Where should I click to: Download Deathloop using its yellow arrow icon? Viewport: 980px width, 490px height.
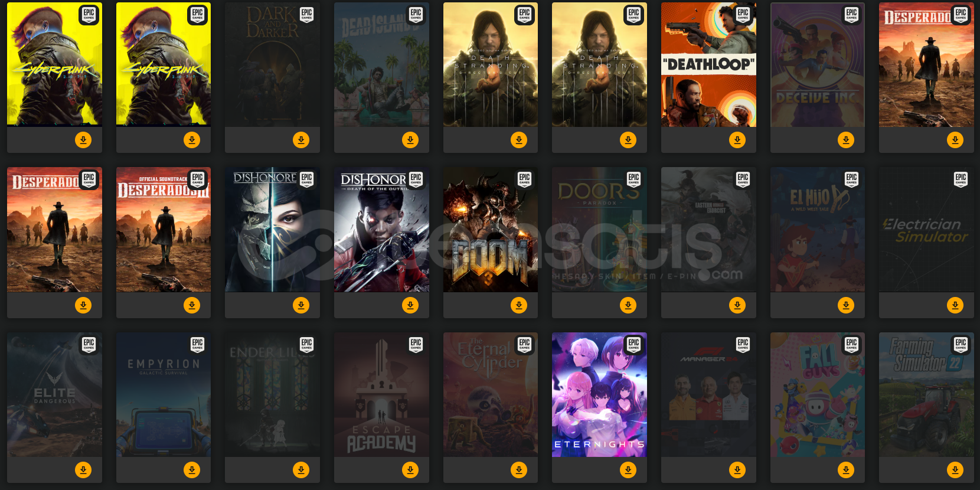(737, 140)
